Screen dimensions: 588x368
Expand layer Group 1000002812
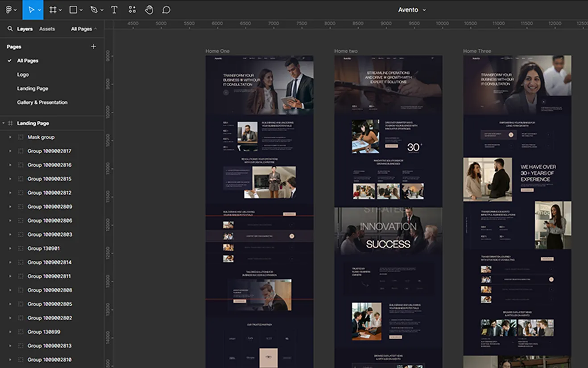(x=10, y=192)
